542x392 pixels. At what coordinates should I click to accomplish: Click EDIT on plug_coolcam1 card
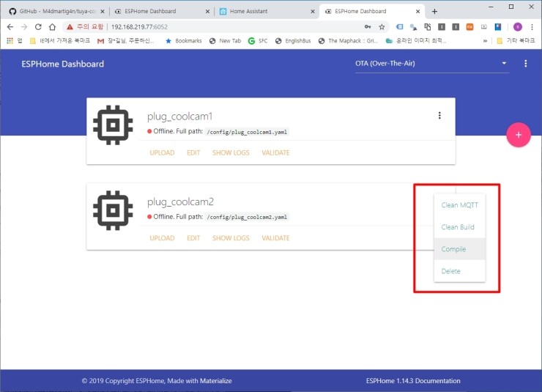[x=193, y=152]
